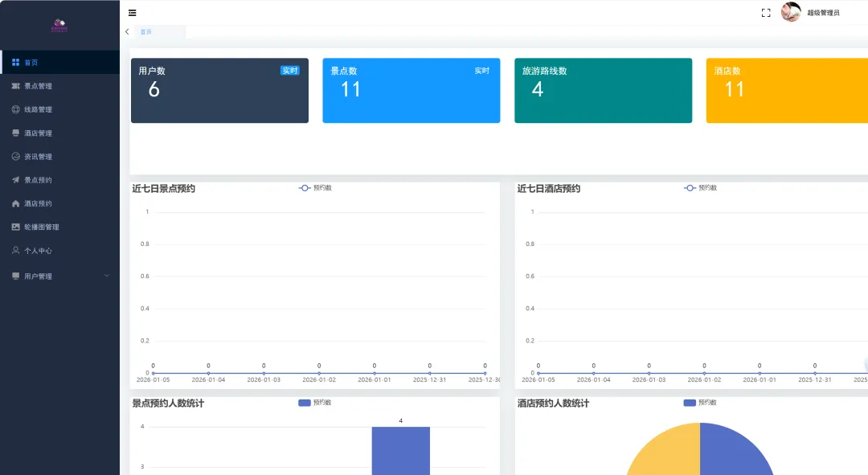Click the 实时 tag on 用户数 card
The height and width of the screenshot is (475, 868).
(x=290, y=70)
